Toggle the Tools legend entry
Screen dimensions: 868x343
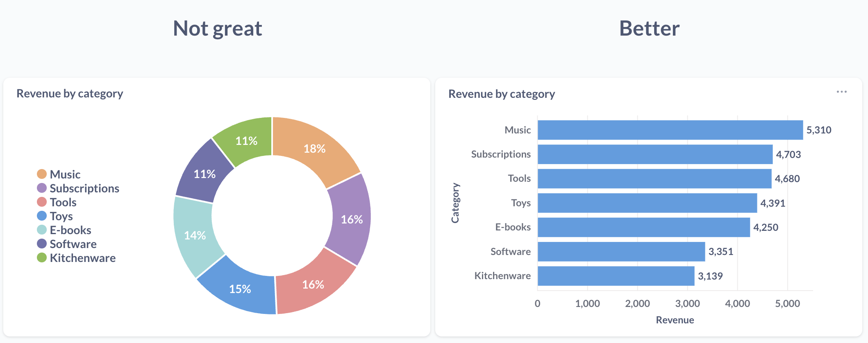[63, 202]
